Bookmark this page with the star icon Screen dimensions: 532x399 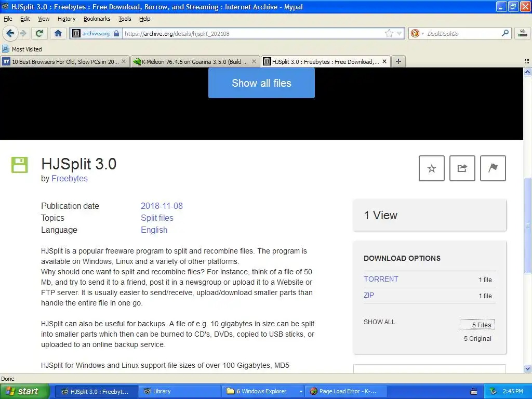[x=389, y=33]
